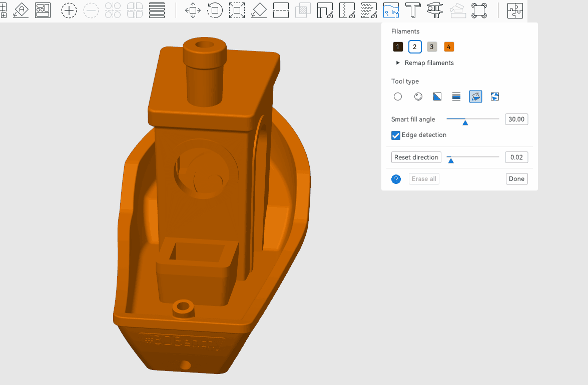588x385 pixels.
Task: Select filament 1 dark swatch
Action: pyautogui.click(x=398, y=47)
